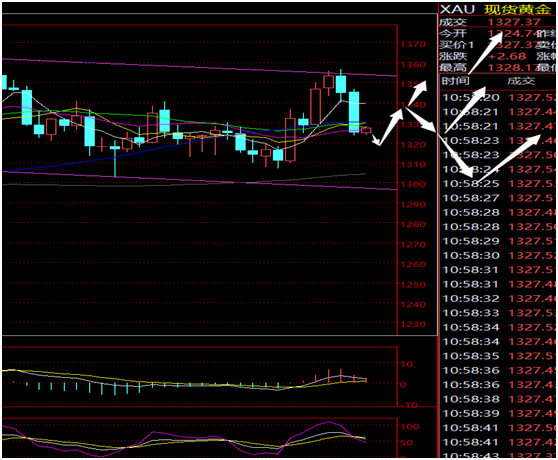Screen dimensions: 558x460
Task: Select the 成交 price row at top
Action: point(497,22)
